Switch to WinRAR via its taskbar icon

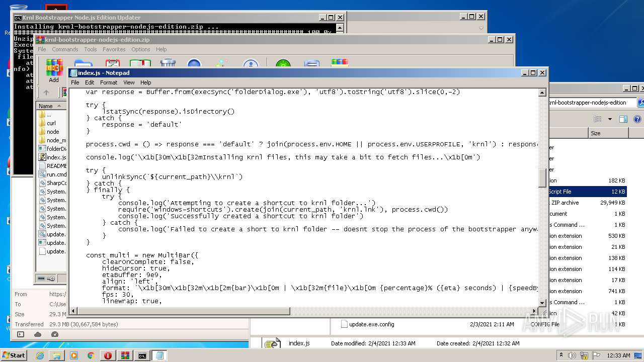click(125, 355)
